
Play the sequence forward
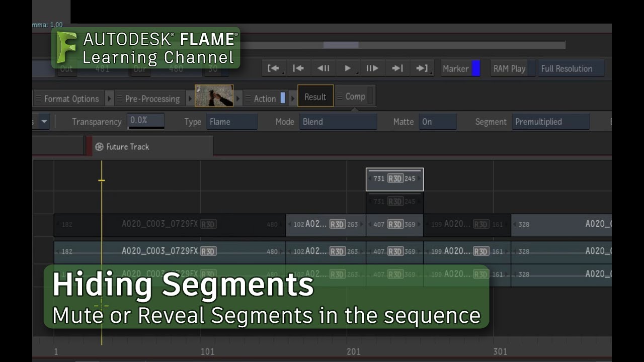348,68
